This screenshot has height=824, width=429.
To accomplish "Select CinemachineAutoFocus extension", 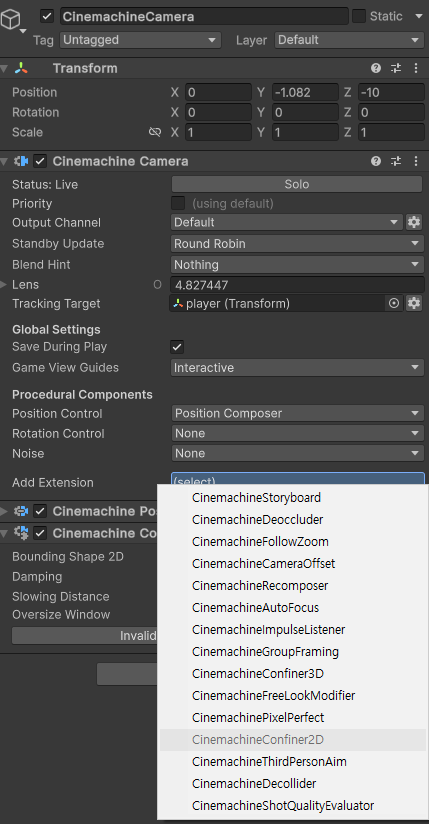I will (x=293, y=608).
